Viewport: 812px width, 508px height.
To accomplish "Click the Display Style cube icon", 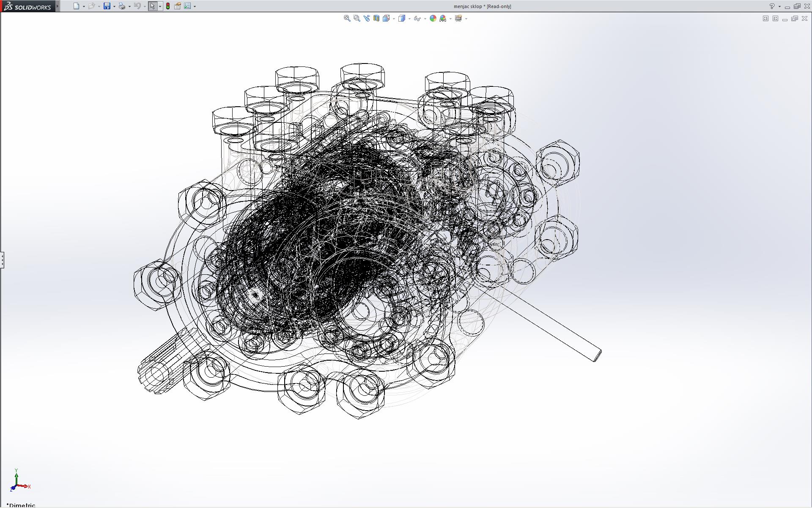I will (x=401, y=18).
